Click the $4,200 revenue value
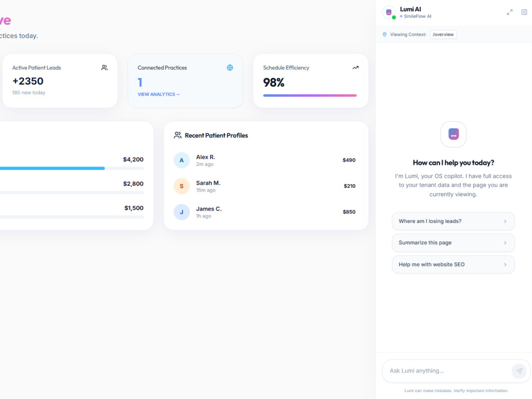This screenshot has width=532, height=399. pos(134,160)
